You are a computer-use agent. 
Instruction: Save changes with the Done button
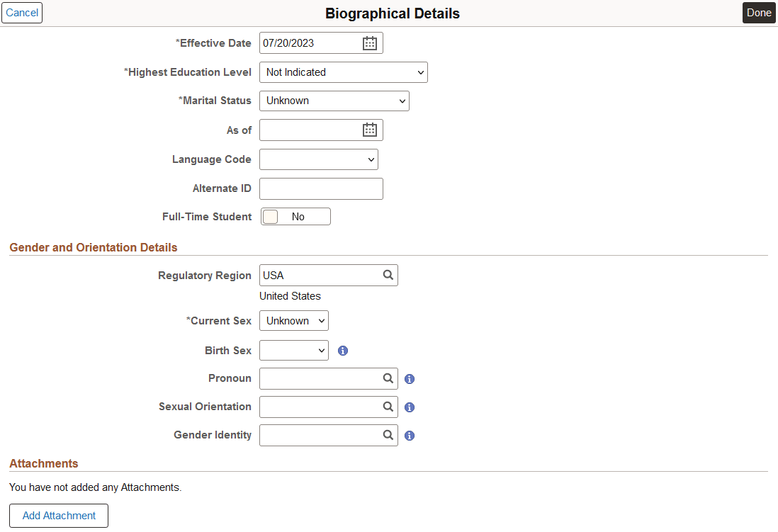(758, 13)
